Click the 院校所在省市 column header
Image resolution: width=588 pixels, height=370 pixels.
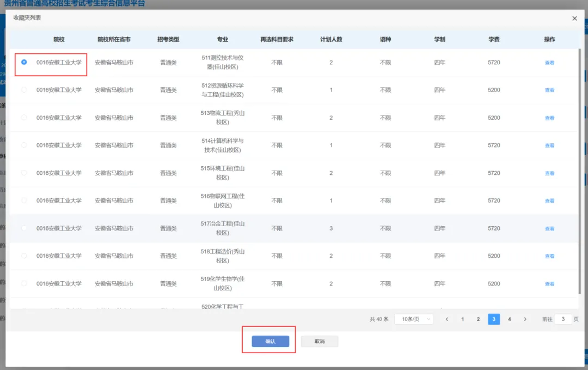point(114,39)
